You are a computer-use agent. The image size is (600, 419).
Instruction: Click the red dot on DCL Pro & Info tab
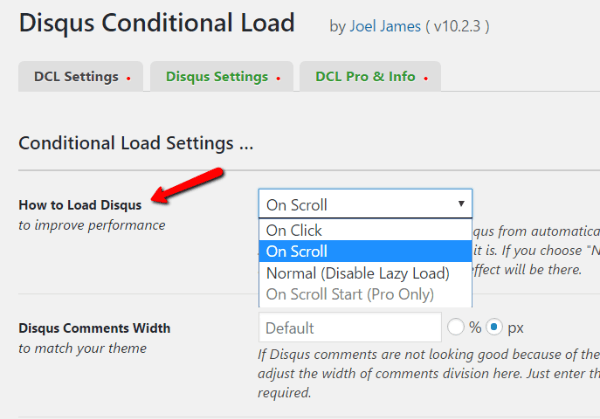[426, 78]
